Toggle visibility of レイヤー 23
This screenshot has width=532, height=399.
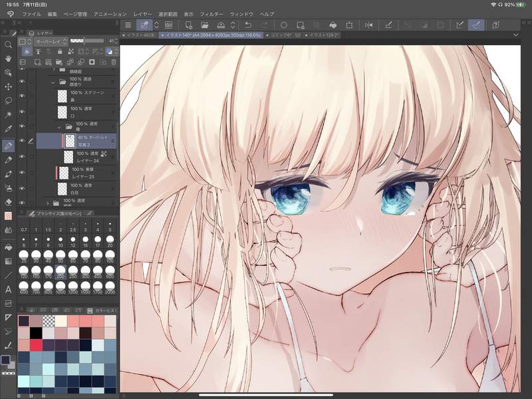[22, 172]
